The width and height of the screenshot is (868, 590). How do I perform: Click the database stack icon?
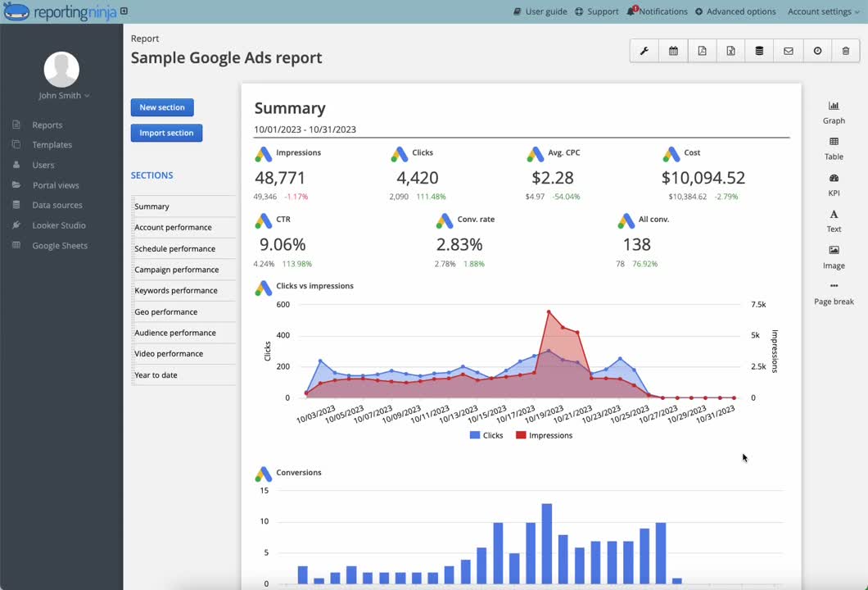[759, 51]
